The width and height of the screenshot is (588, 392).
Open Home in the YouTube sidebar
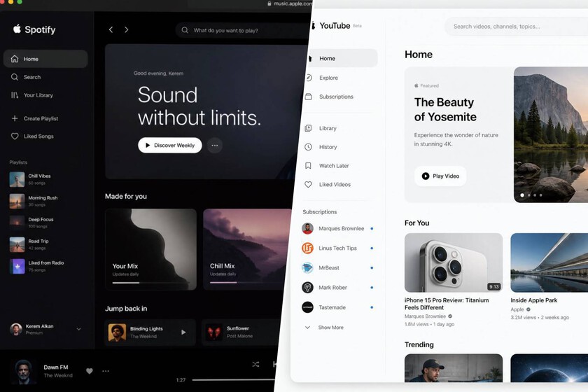[342, 58]
